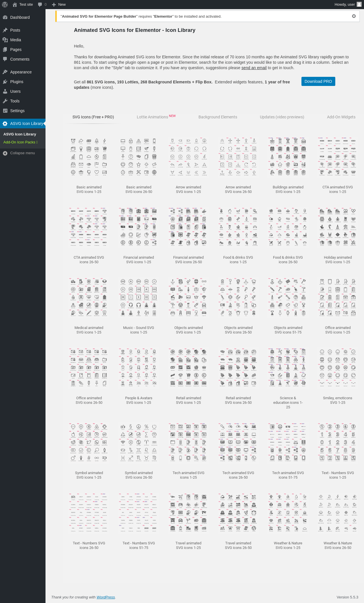Click the 'Symbol animated SVG icons 26-50' caption
This screenshot has width=364, height=603.
tap(139, 475)
